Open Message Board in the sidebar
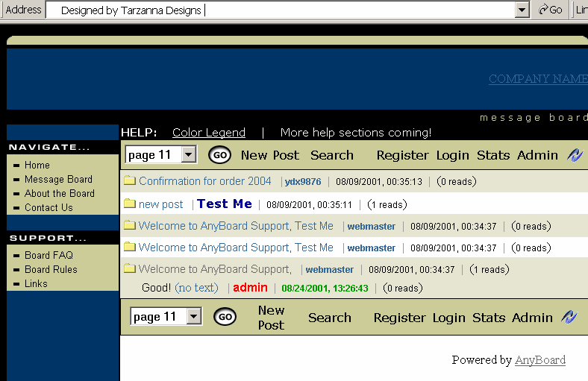Image resolution: width=588 pixels, height=381 pixels. coord(58,179)
